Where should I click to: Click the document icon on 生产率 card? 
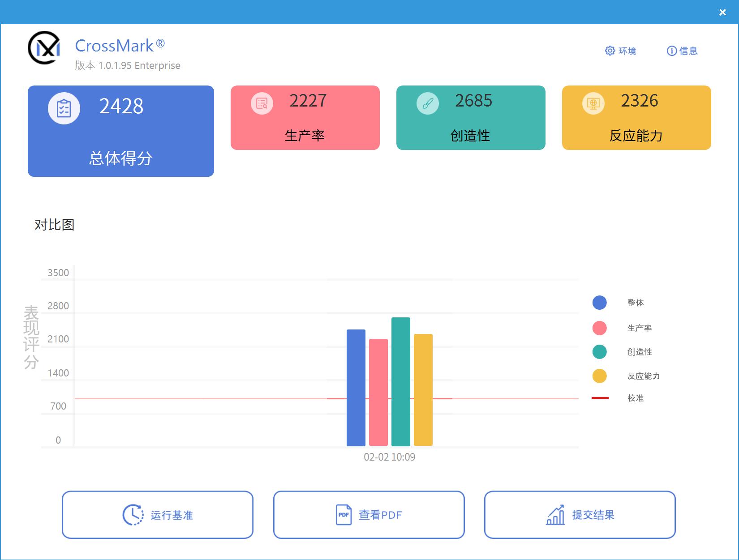[x=262, y=103]
